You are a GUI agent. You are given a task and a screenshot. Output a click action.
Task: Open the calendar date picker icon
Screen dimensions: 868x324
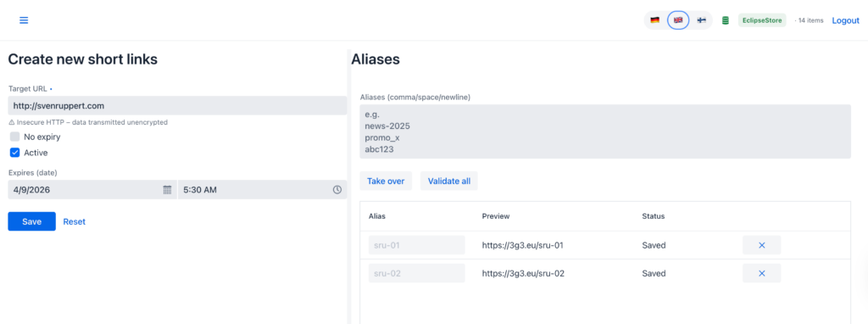[x=167, y=190]
